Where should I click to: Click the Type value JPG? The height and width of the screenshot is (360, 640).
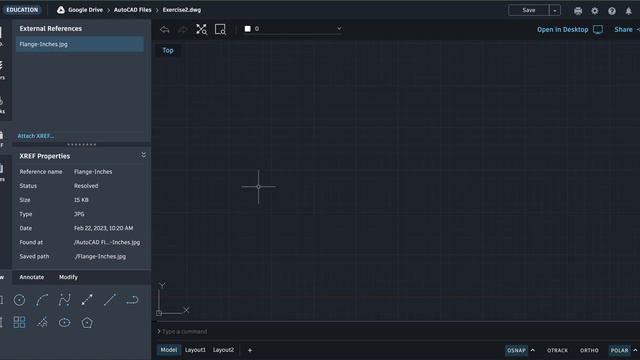tap(79, 214)
